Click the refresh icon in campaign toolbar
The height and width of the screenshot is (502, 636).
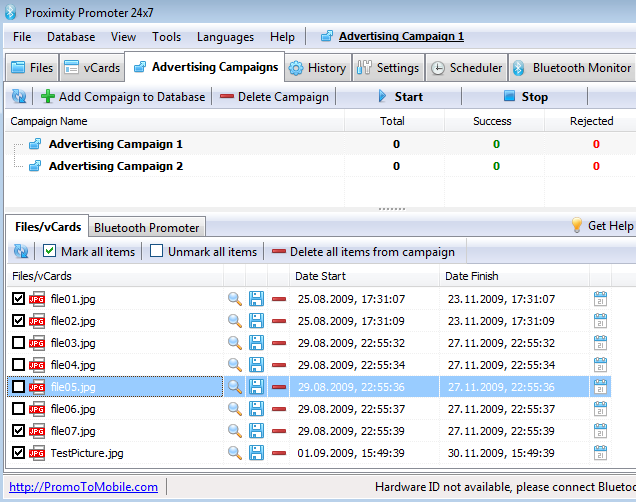coord(19,97)
